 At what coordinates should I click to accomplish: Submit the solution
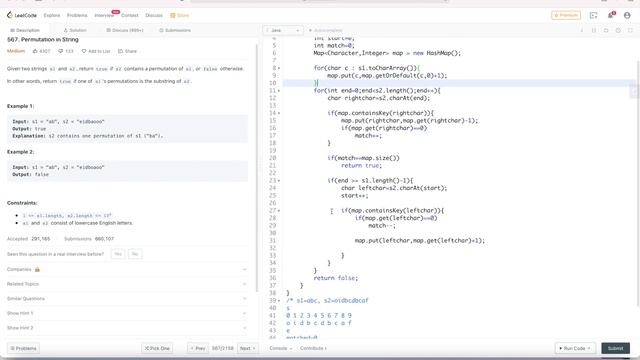[616, 348]
